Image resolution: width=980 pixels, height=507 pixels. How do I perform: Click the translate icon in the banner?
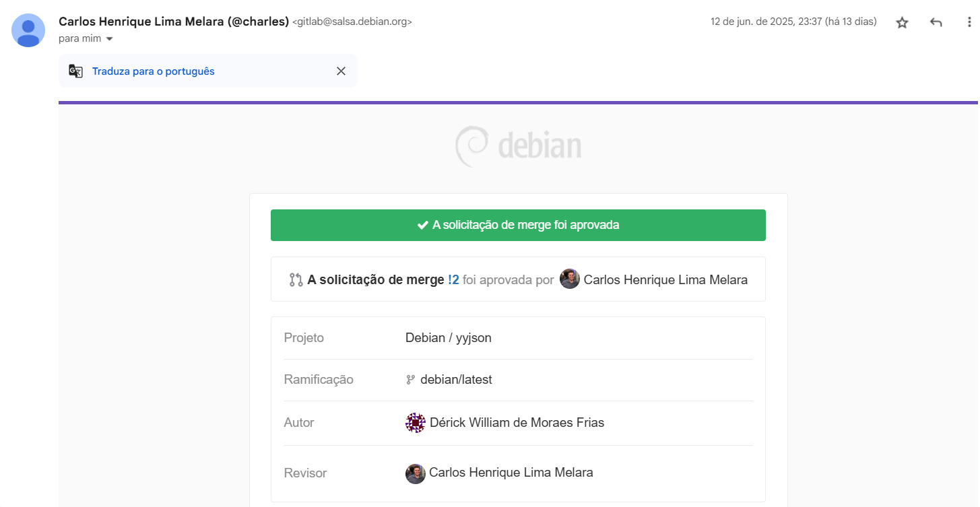pyautogui.click(x=76, y=71)
